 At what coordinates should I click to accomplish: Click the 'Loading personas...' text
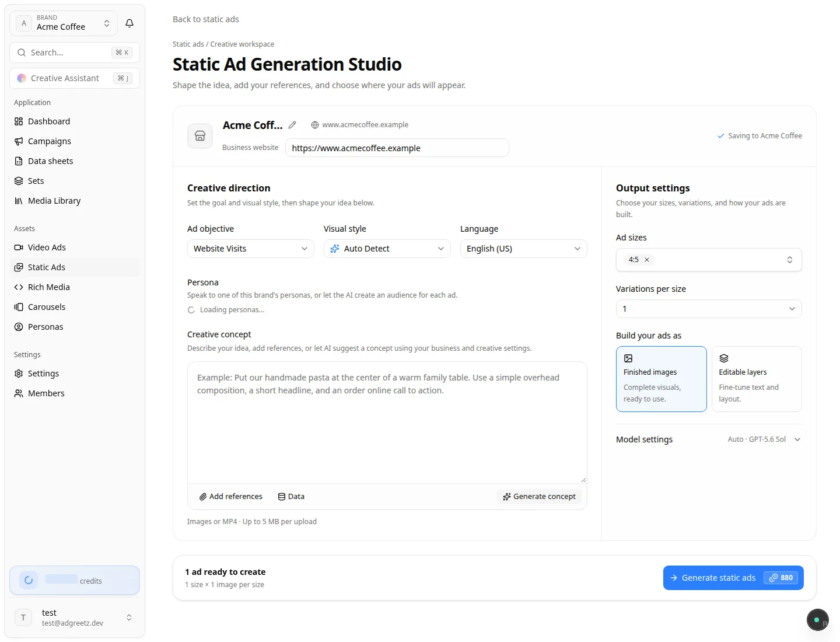(x=232, y=310)
